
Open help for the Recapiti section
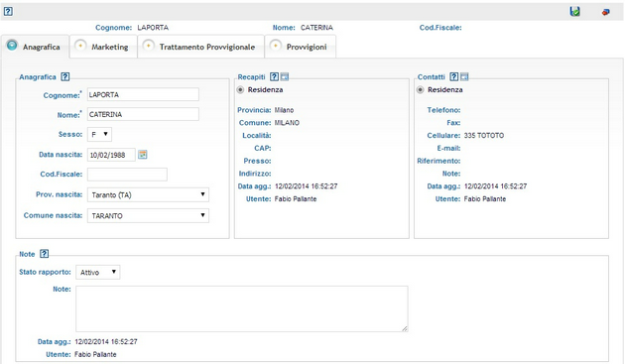(x=274, y=76)
